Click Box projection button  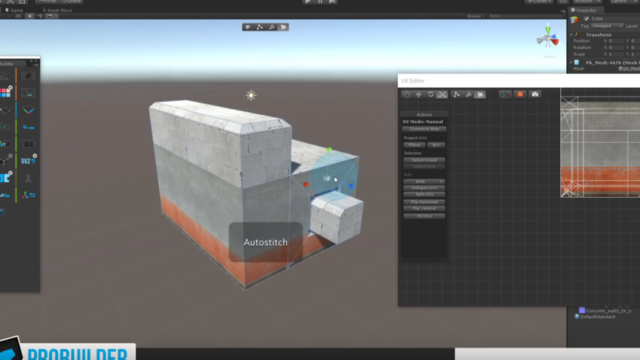tap(436, 145)
